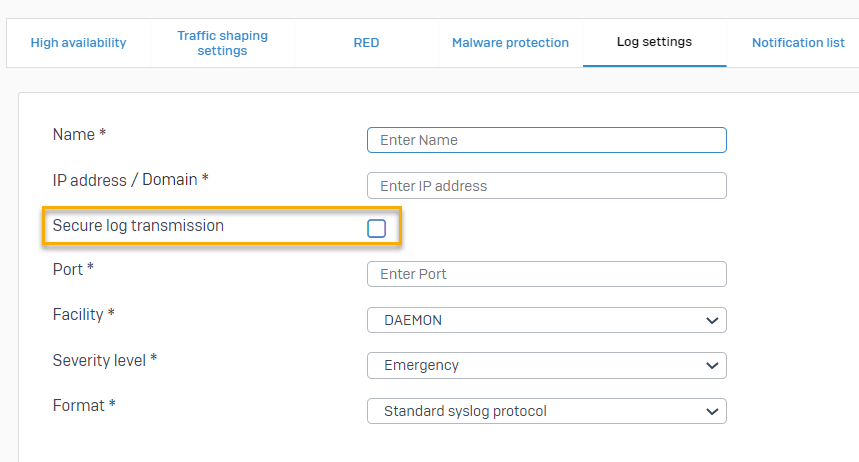Click the Secure log transmission label text

tap(138, 226)
